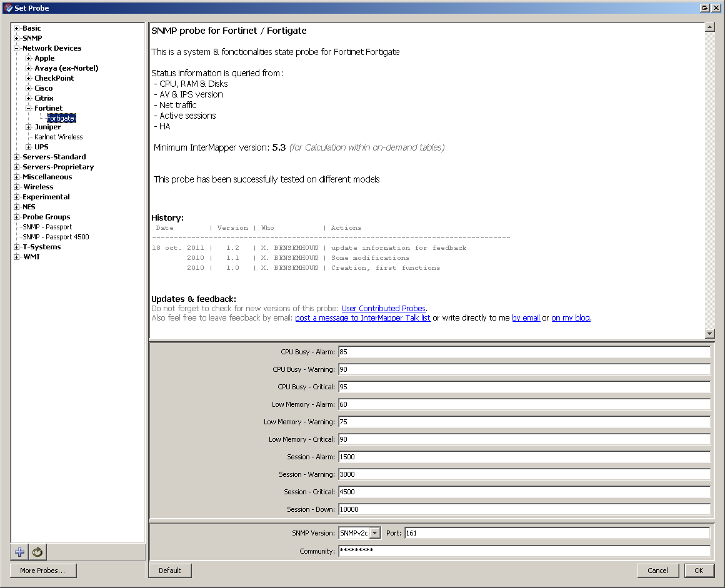Image resolution: width=725 pixels, height=588 pixels.
Task: Select the Cisco tree label
Action: [x=44, y=88]
